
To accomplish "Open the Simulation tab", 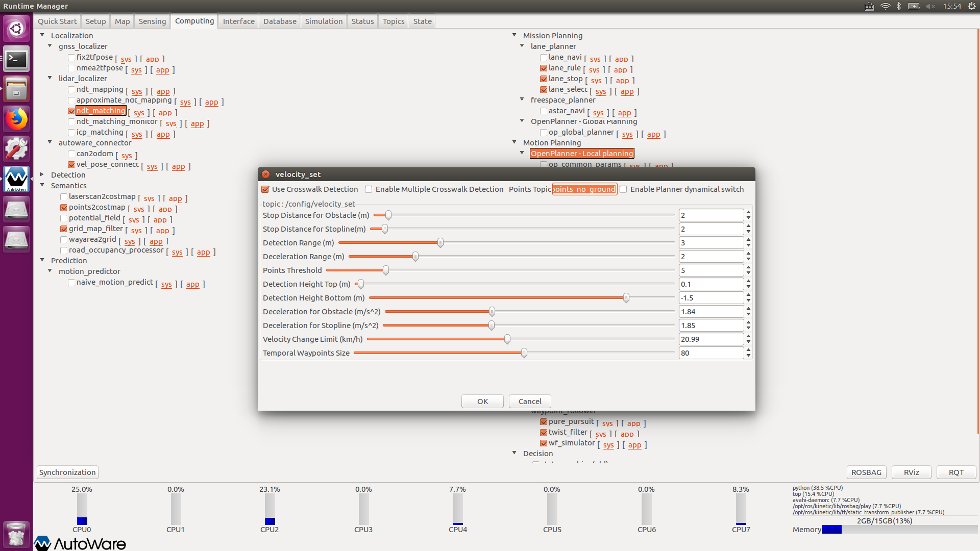I will 324,21.
